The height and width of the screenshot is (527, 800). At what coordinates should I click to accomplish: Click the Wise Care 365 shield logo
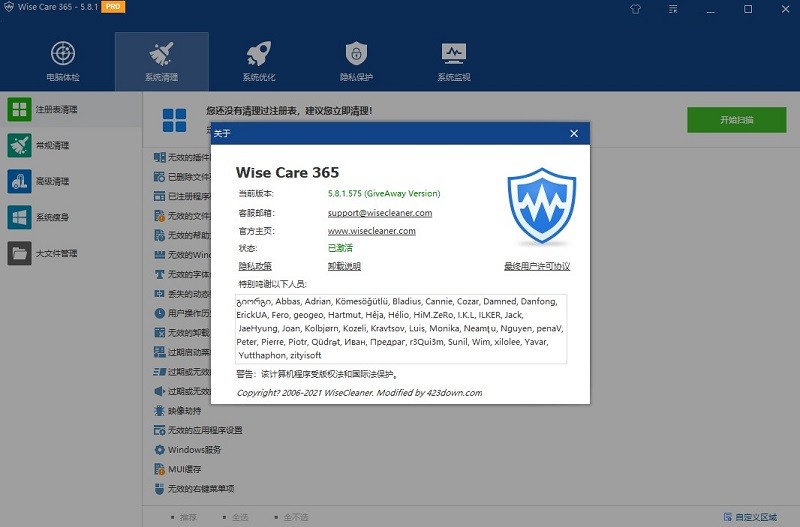point(542,206)
